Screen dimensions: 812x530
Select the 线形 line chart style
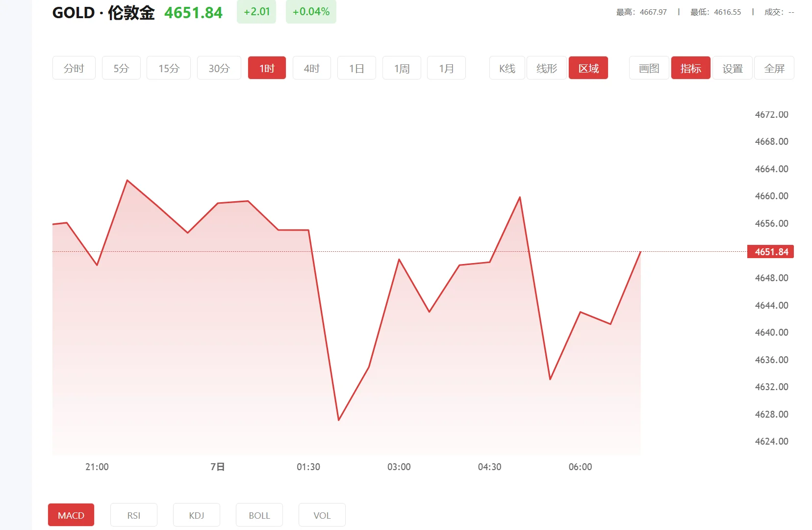546,68
